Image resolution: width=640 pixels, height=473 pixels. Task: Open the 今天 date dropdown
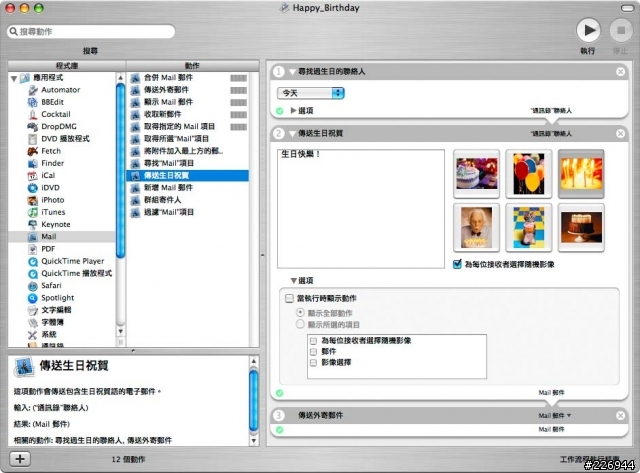(x=311, y=93)
